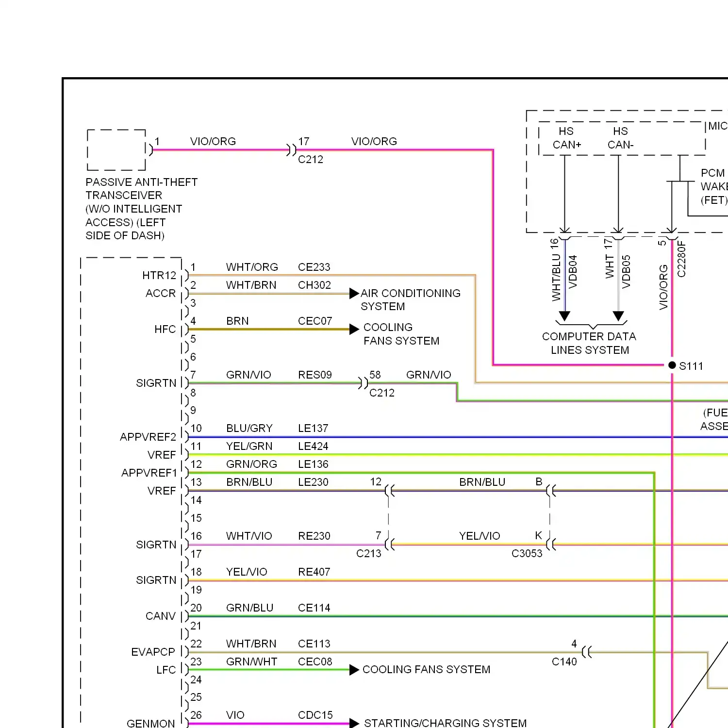The width and height of the screenshot is (728, 728).
Task: Click the VDB04 circuit code
Action: pos(573,272)
